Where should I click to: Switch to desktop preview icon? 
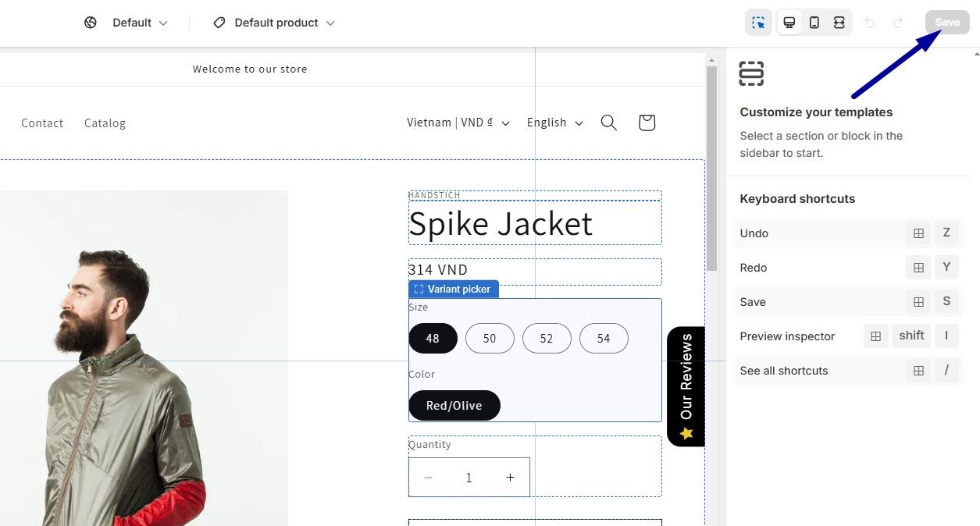pyautogui.click(x=789, y=23)
